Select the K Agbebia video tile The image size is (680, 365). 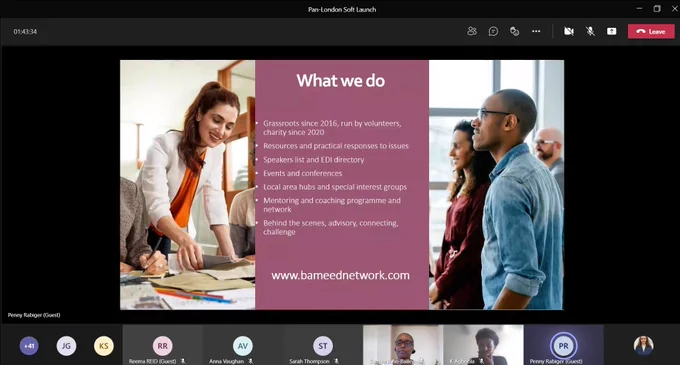coord(484,345)
